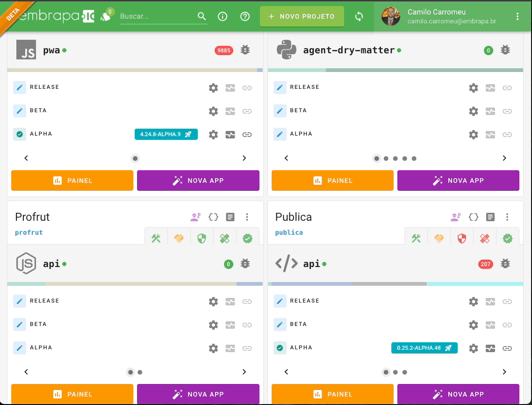Screen dimensions: 532x405
Task: Go to previous app in pwa carousel
Action: point(26,158)
